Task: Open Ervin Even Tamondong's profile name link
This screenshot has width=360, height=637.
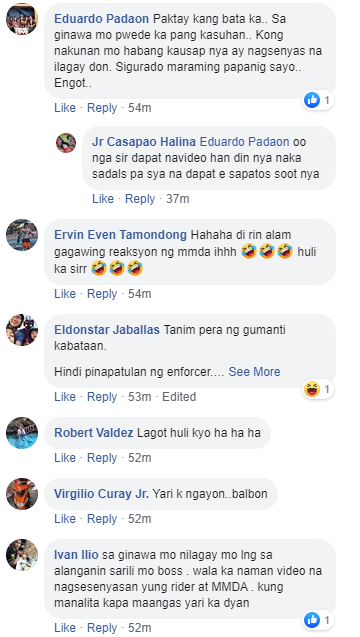Action: tap(121, 235)
